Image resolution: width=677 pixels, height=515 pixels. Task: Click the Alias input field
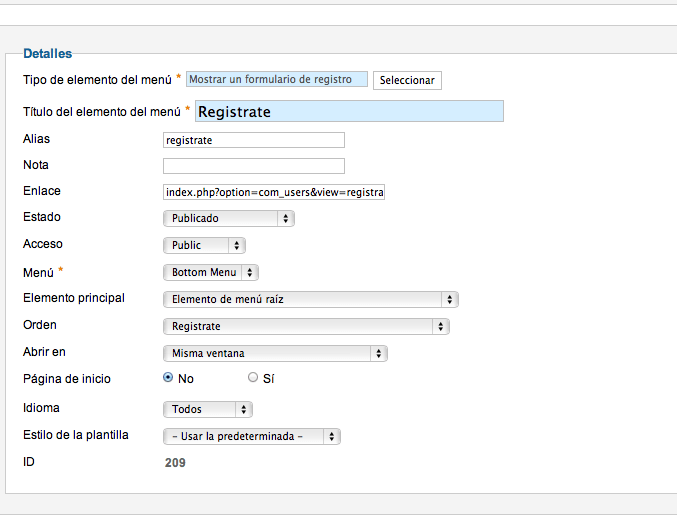tap(254, 140)
